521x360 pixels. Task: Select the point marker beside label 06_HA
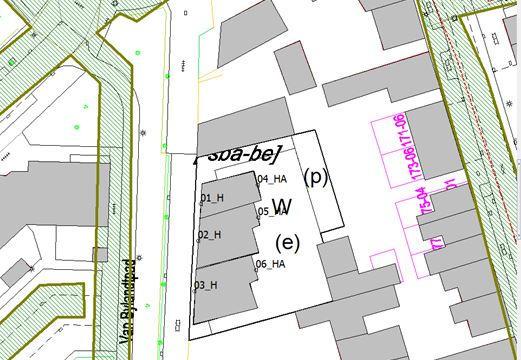[256, 270]
